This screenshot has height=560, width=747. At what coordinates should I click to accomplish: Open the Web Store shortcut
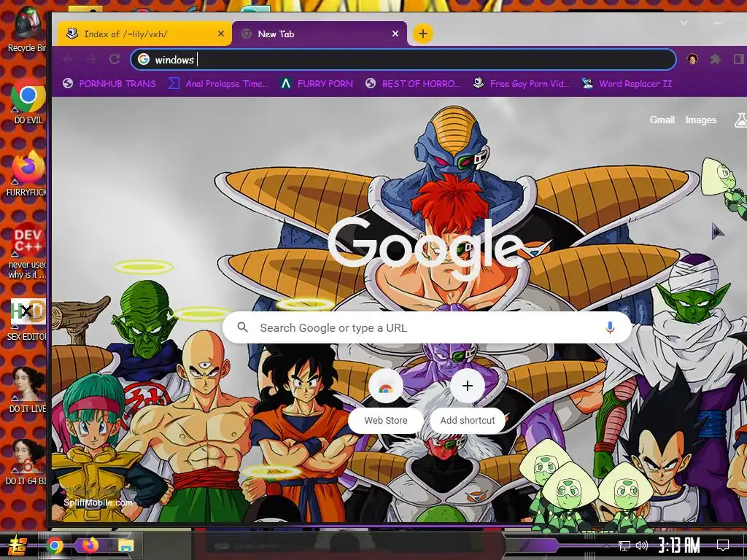pos(385,400)
